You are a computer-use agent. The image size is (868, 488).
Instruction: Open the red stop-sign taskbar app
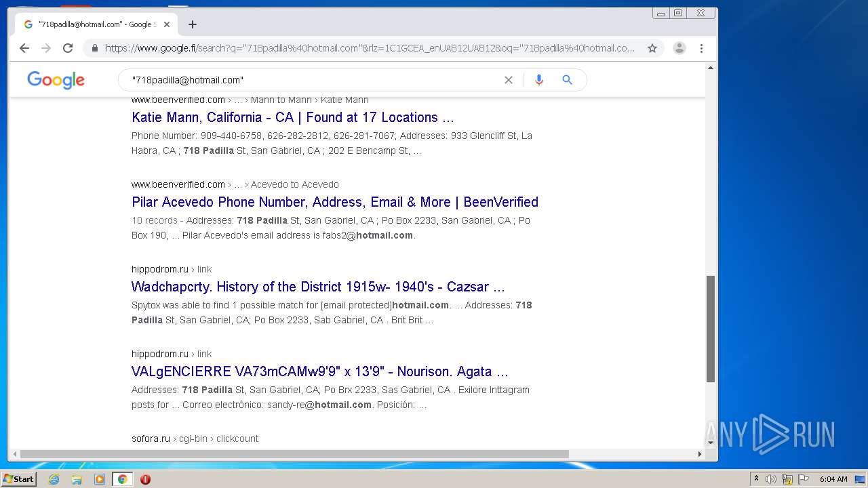[145, 479]
